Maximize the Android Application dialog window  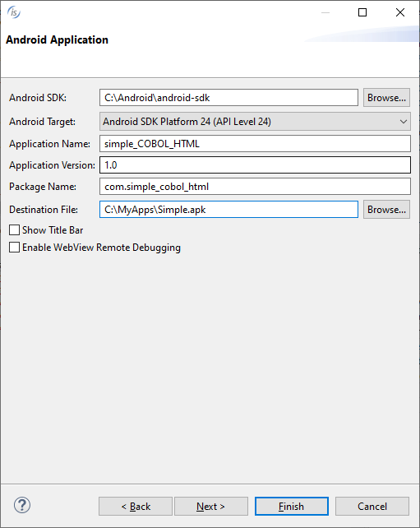[x=362, y=12]
